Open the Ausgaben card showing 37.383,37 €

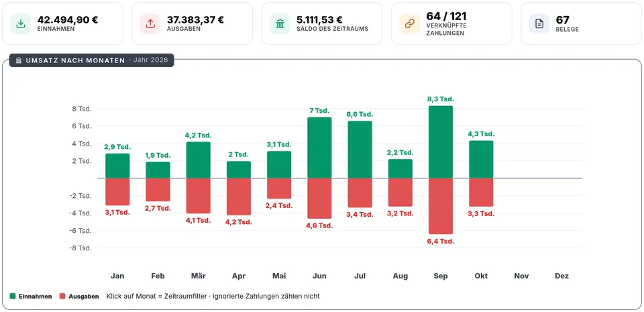click(x=193, y=23)
